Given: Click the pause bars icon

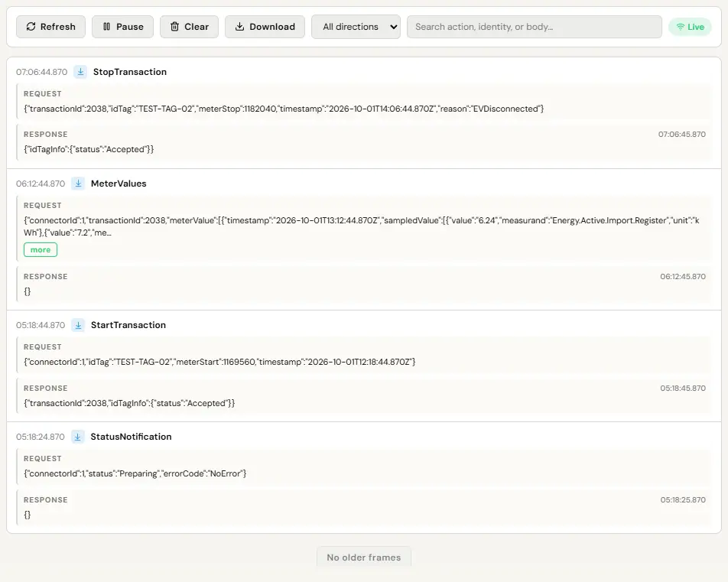Looking at the screenshot, I should 107,27.
